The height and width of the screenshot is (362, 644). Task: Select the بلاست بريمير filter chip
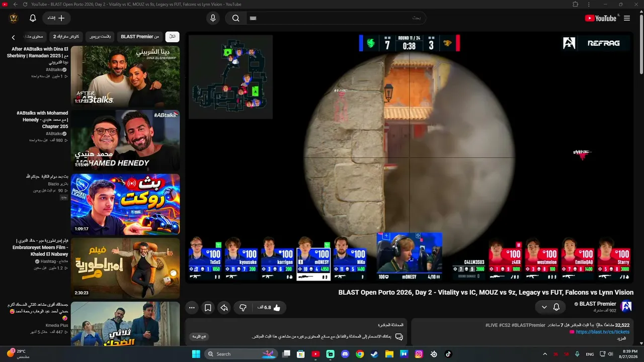101,37
